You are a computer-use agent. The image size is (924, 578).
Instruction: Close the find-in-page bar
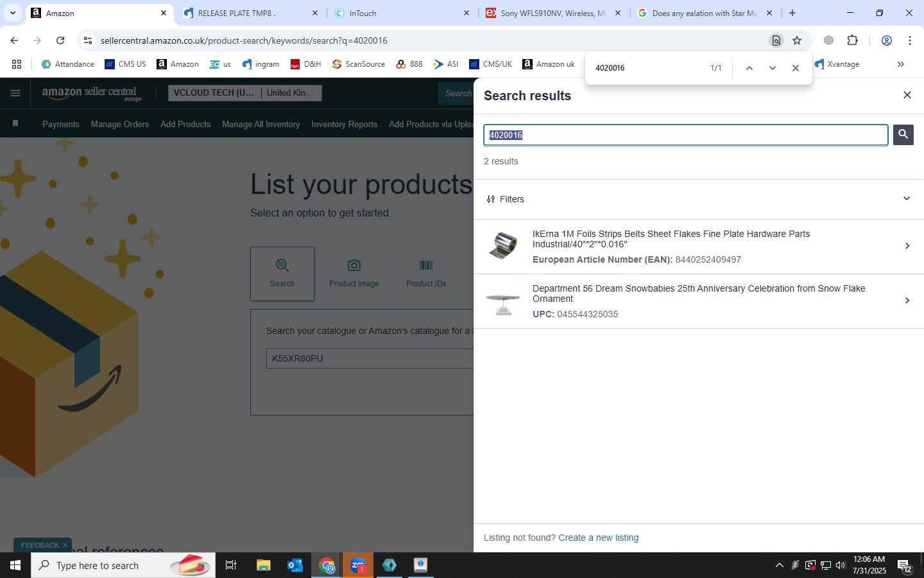pyautogui.click(x=796, y=68)
